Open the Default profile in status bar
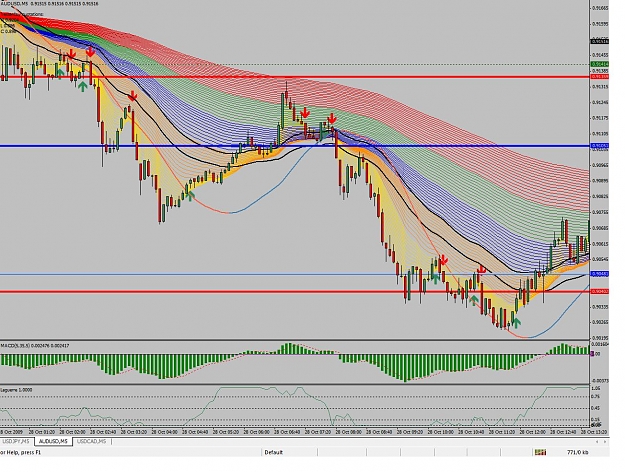The image size is (625, 472). [x=273, y=452]
